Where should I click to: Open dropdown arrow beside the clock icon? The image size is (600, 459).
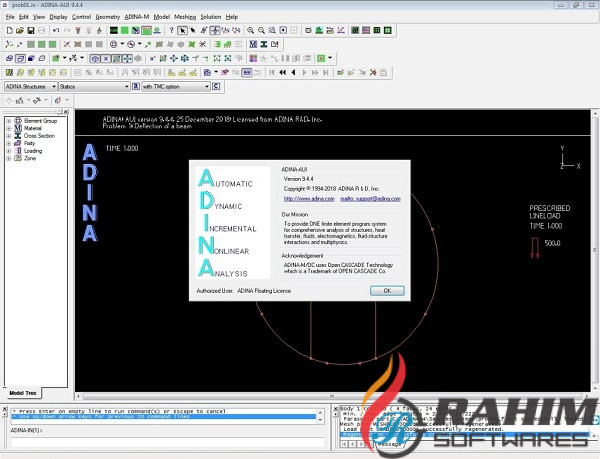coord(140,44)
